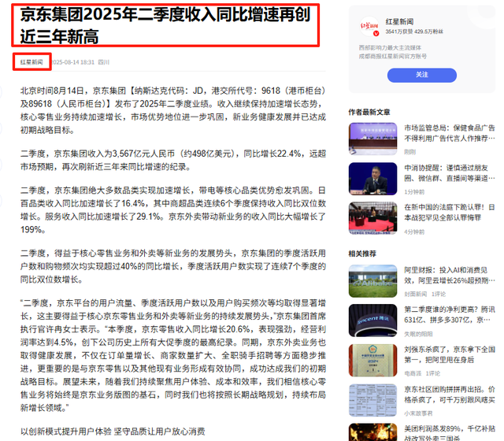Click the 1评论 count under 阿里财报 article
This screenshot has height=441, width=504.
click(439, 294)
